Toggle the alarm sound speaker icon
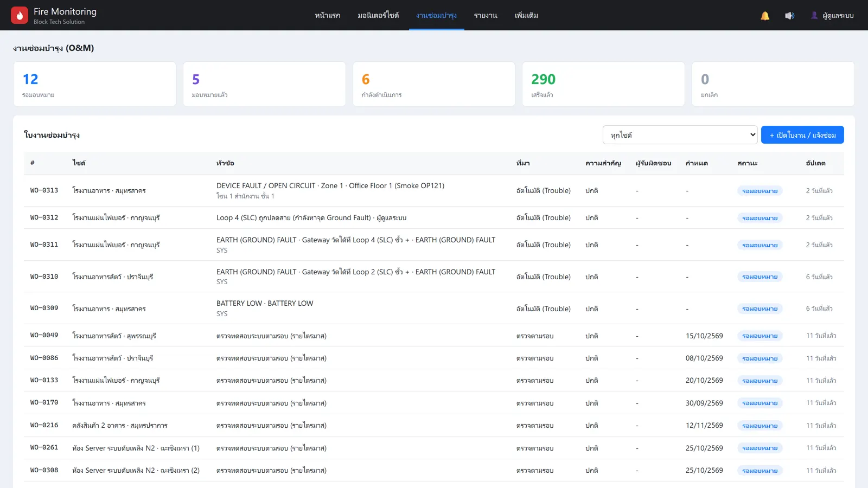This screenshot has width=868, height=488. point(789,16)
